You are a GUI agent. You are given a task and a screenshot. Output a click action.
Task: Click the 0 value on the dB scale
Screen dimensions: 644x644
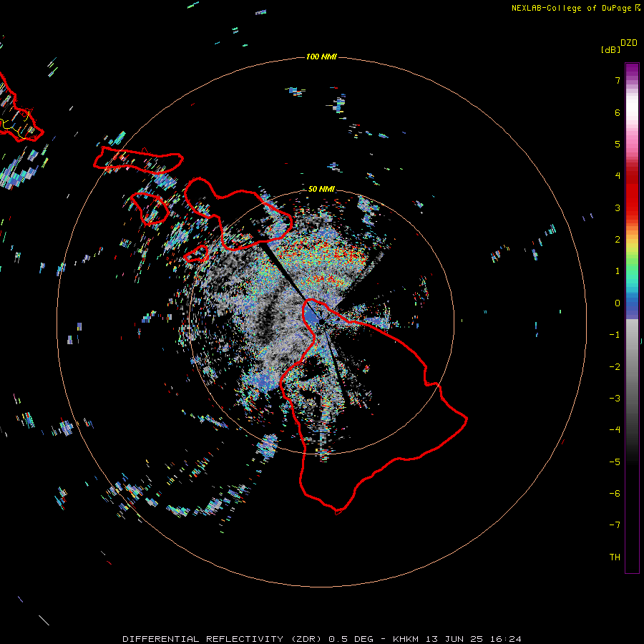point(618,303)
